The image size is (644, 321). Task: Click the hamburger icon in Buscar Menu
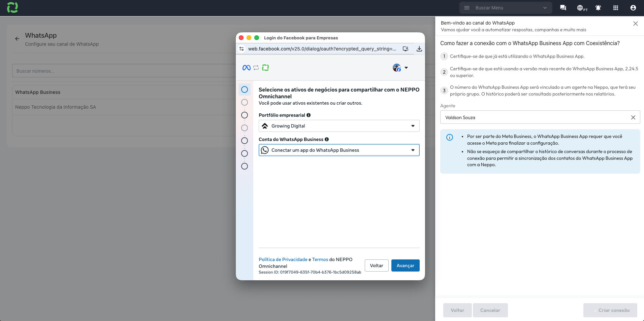point(467,8)
